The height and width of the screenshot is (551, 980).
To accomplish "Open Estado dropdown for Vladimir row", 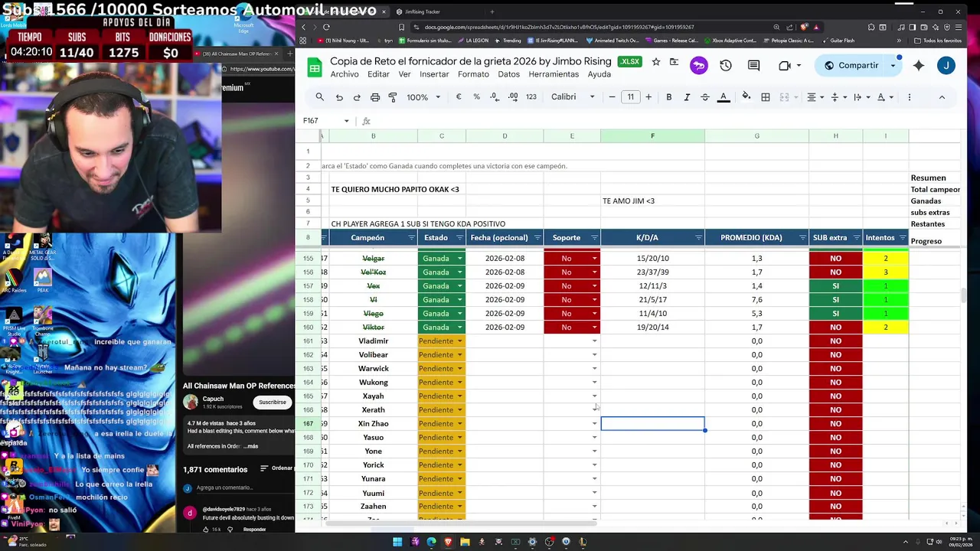I will [x=460, y=341].
